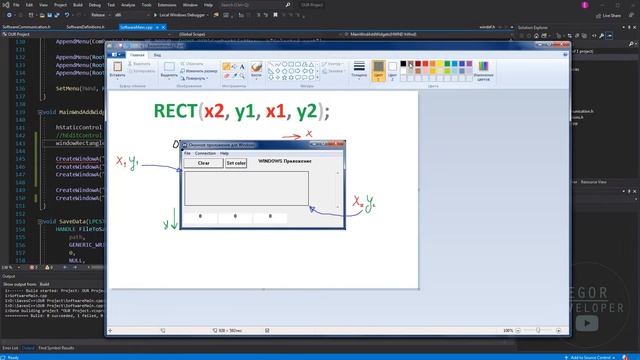Pick the yellow color swatch
The image size is (640, 360).
pyautogui.click(x=440, y=64)
